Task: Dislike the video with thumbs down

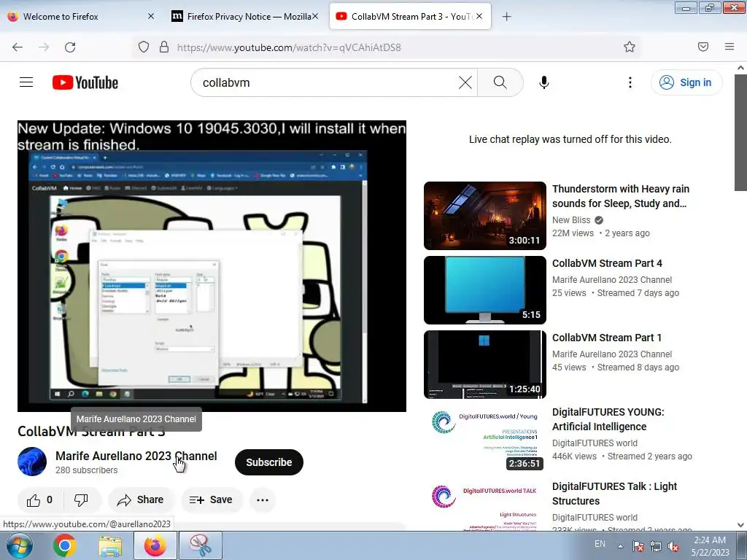Action: (x=82, y=500)
